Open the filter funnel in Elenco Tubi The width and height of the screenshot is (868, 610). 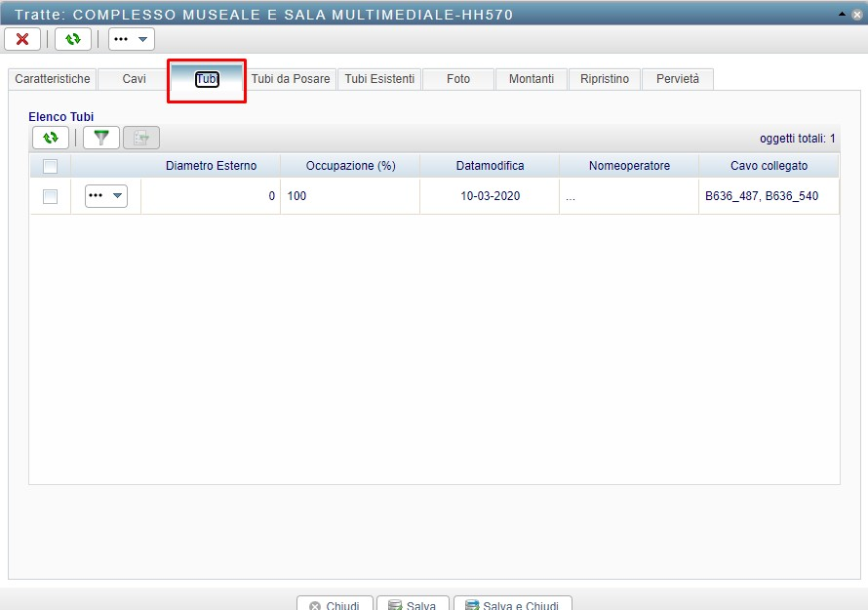pos(100,138)
